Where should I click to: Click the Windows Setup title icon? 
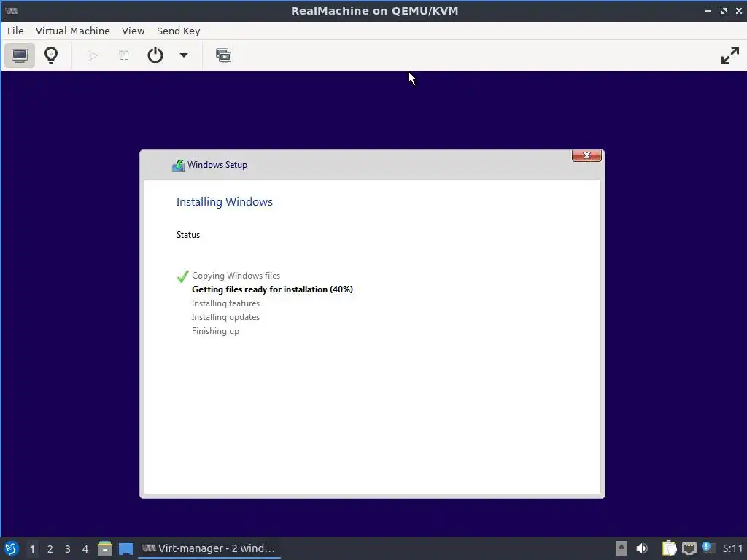coord(178,166)
